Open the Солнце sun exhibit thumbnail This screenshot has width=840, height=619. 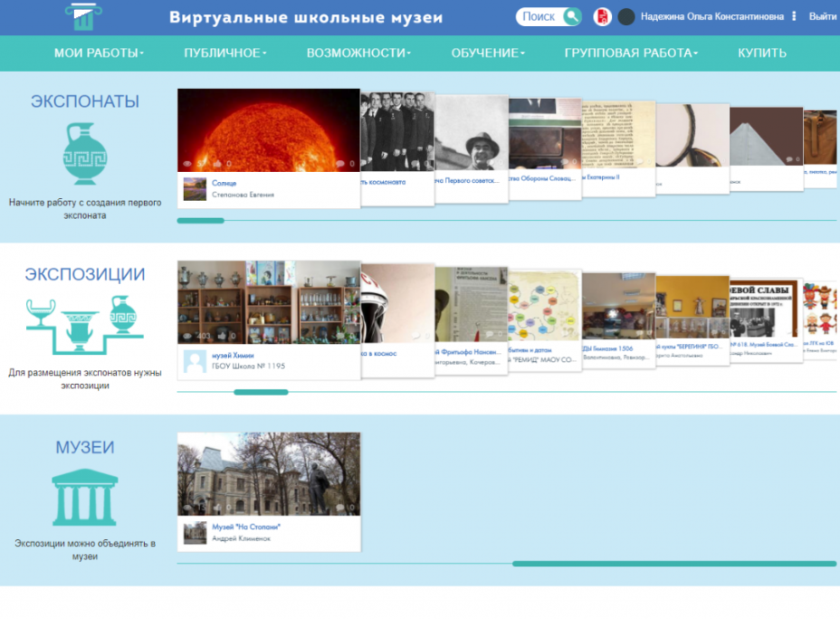[269, 129]
